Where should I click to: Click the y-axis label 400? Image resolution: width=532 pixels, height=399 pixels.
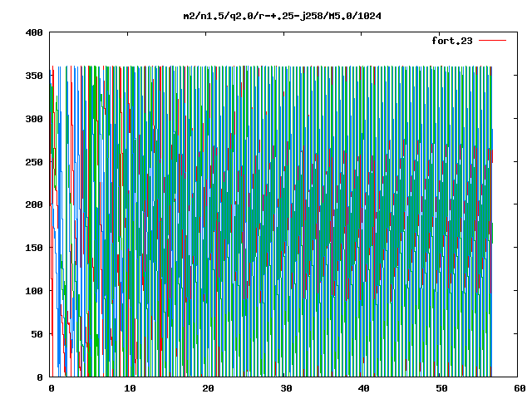(34, 32)
